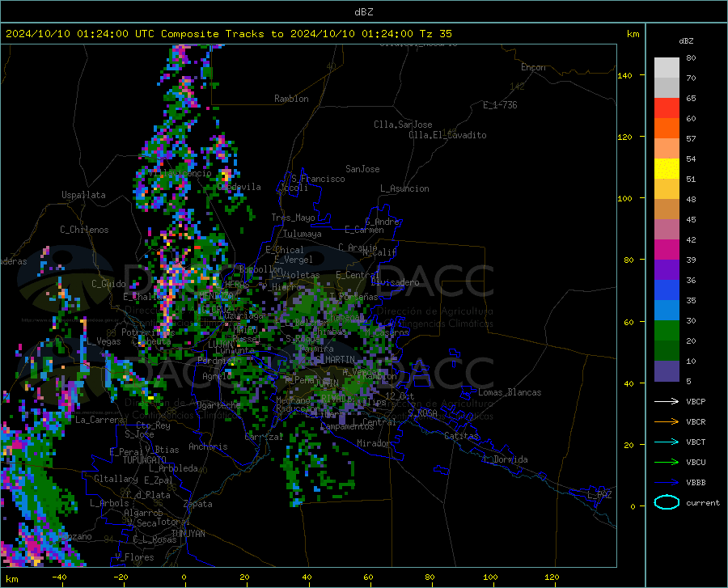Click the Tulumaya map label
Screen dimensions: 728x588
tap(303, 234)
